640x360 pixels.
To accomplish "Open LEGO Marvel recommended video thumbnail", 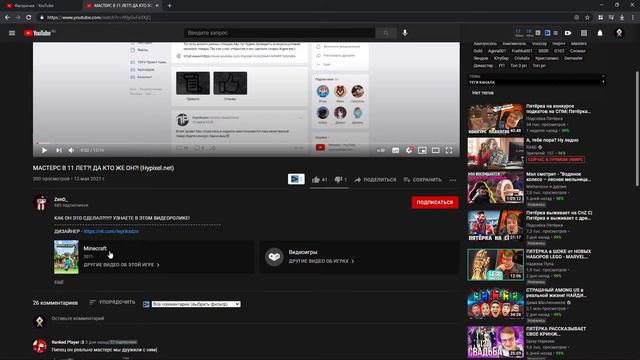I will (x=496, y=264).
